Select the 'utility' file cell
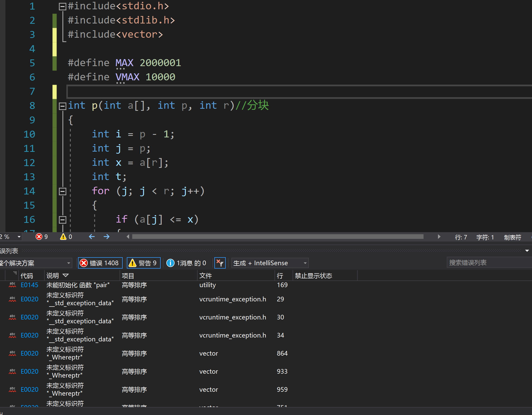 (x=208, y=285)
